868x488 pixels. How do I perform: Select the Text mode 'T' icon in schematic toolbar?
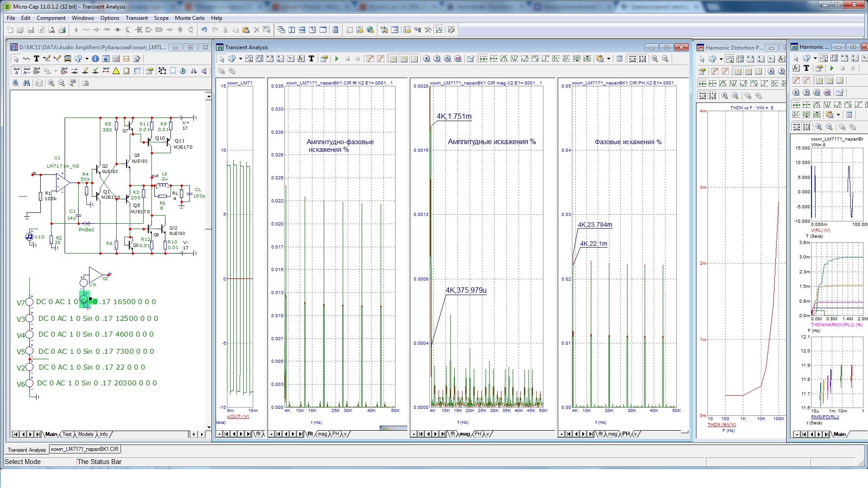click(x=37, y=59)
